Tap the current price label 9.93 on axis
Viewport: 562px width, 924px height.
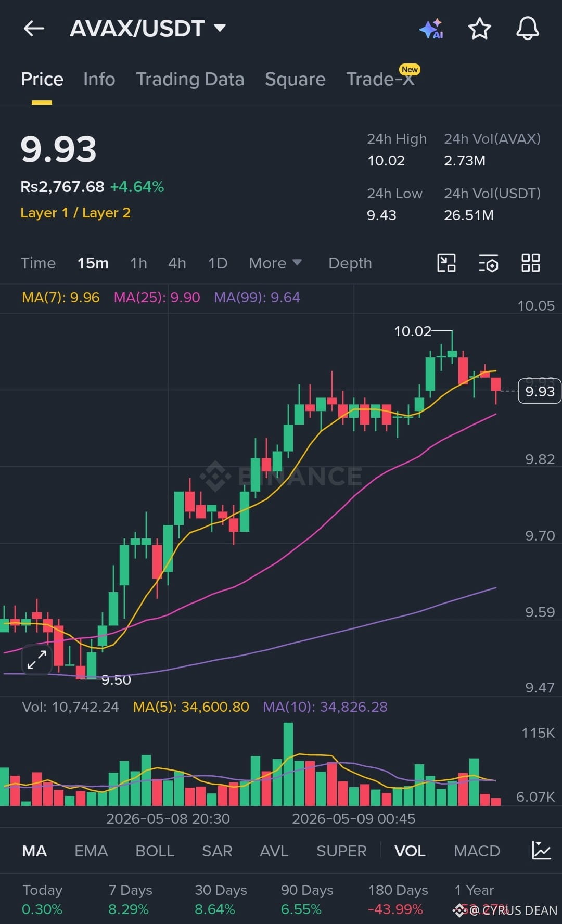pos(540,391)
